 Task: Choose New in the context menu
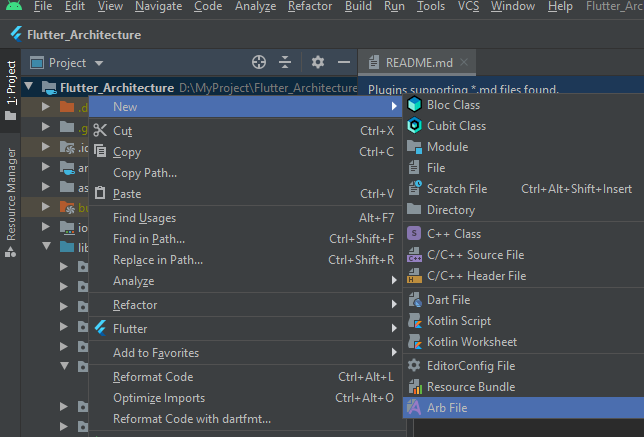pos(245,107)
